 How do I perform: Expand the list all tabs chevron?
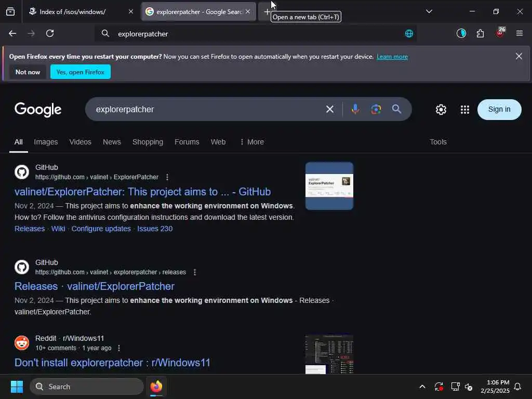(429, 11)
